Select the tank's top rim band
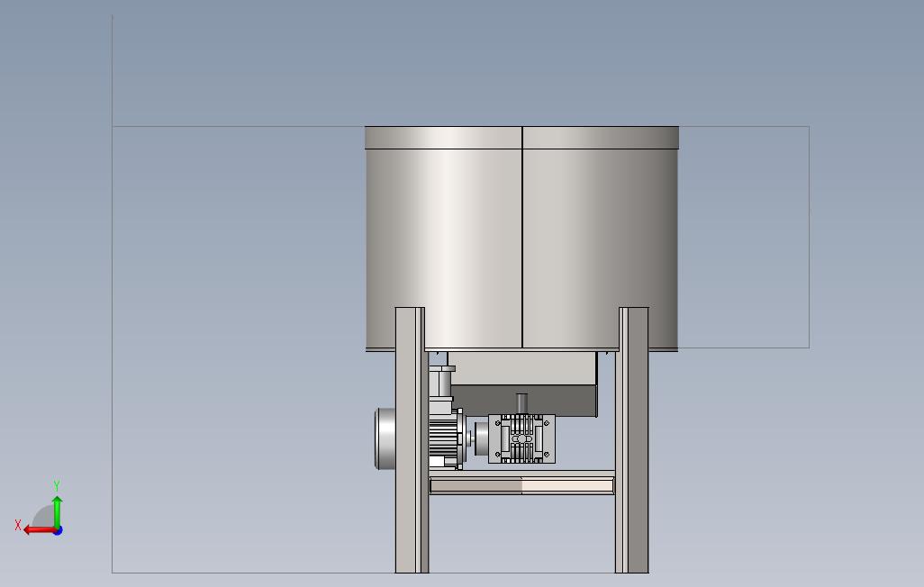This screenshot has width=924, height=587. pos(521,138)
